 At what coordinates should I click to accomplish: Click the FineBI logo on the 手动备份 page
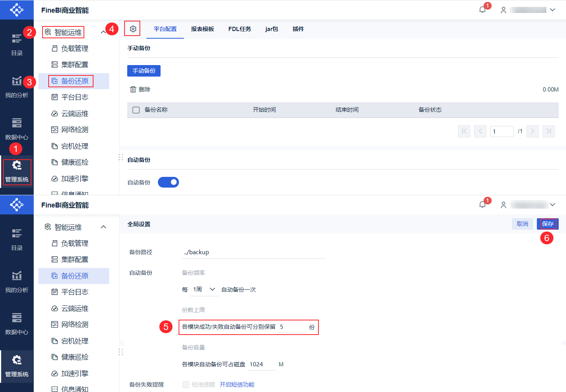(x=17, y=10)
